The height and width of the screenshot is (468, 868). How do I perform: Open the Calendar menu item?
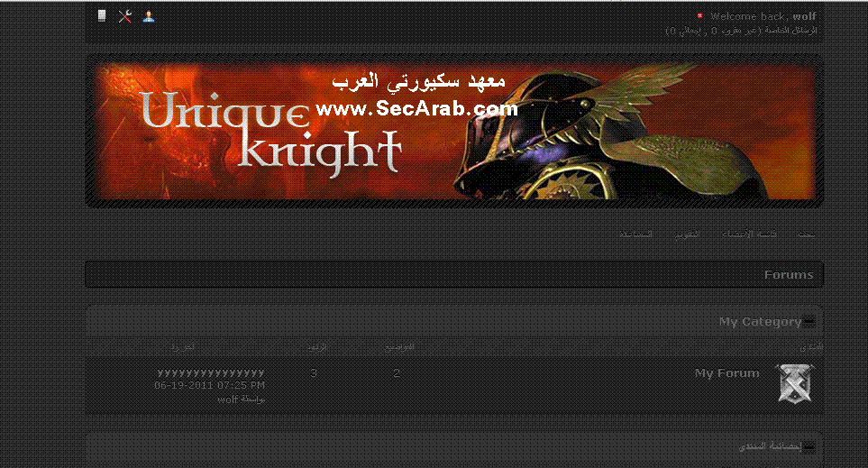click(687, 234)
